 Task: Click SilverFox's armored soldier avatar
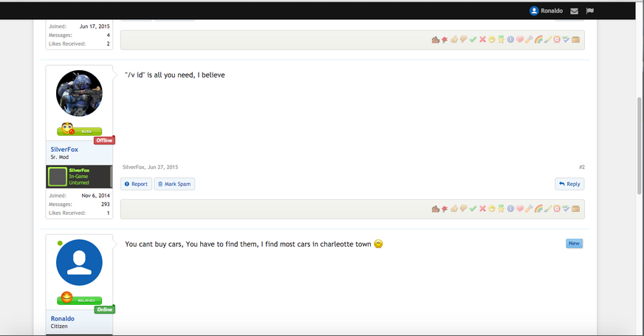[x=79, y=94]
